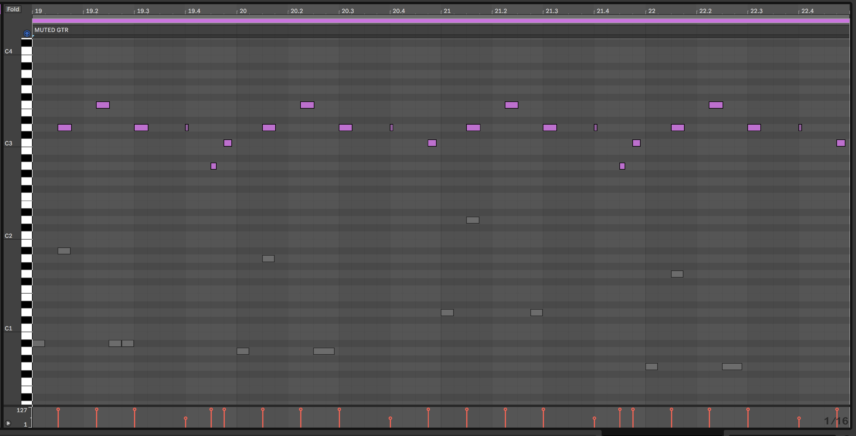Select the short pink note near 19.4
This screenshot has width=856, height=436.
pyautogui.click(x=187, y=128)
